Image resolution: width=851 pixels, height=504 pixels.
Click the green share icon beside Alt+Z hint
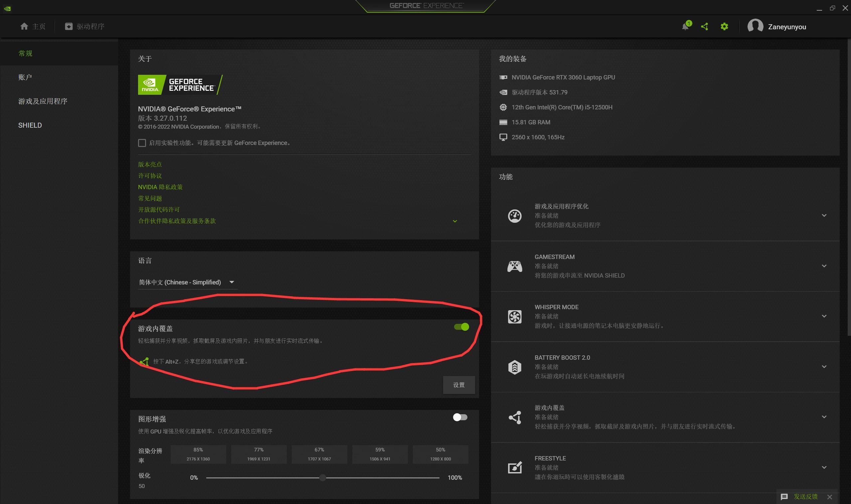click(x=144, y=361)
